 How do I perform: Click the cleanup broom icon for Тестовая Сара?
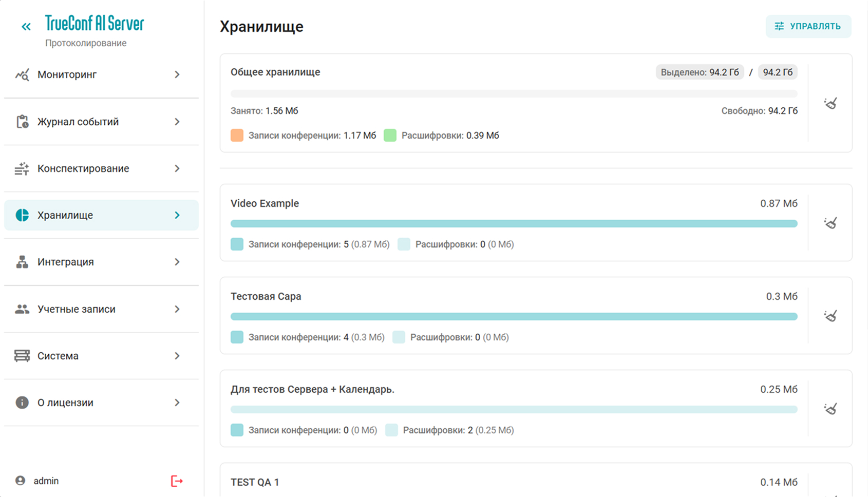[831, 316]
